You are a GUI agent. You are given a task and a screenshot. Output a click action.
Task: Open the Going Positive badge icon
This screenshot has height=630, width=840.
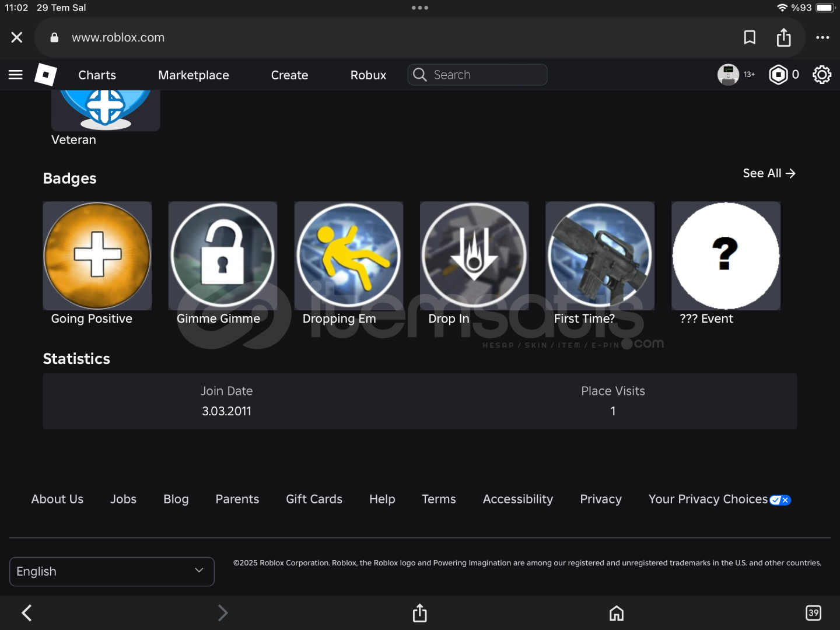(97, 256)
